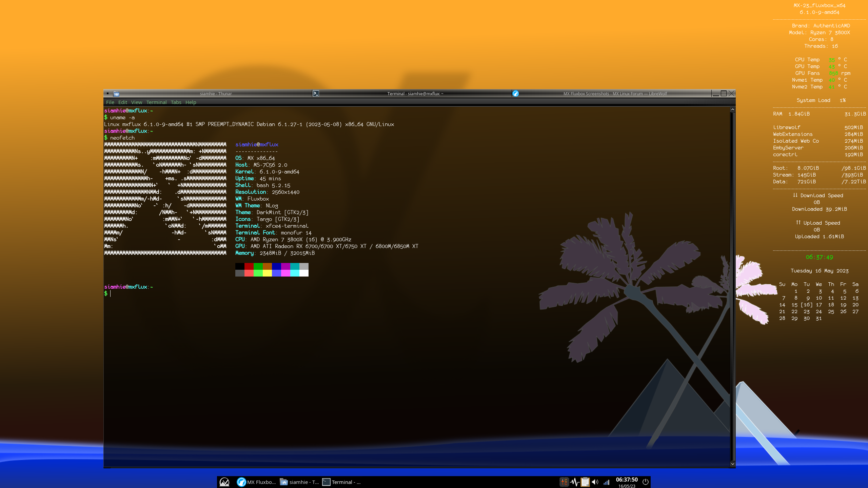Click date [16] in the Conky calendar
868x488 pixels.
(807, 305)
